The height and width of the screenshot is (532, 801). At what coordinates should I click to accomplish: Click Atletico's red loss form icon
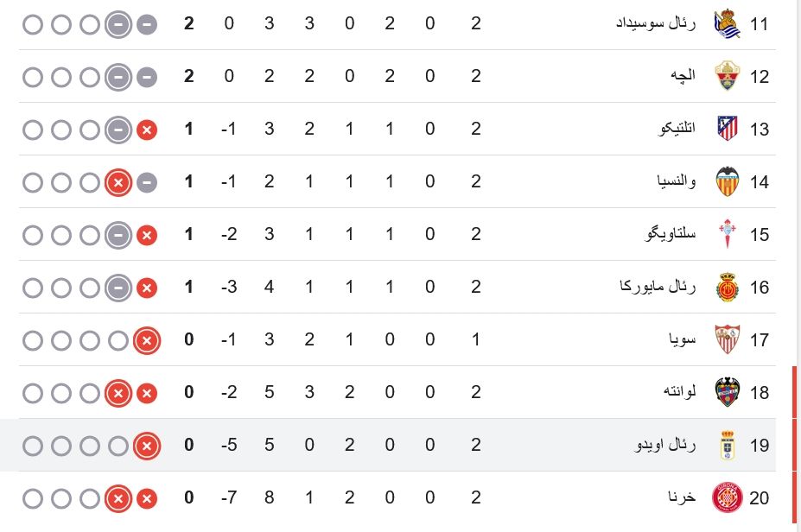[x=147, y=130]
